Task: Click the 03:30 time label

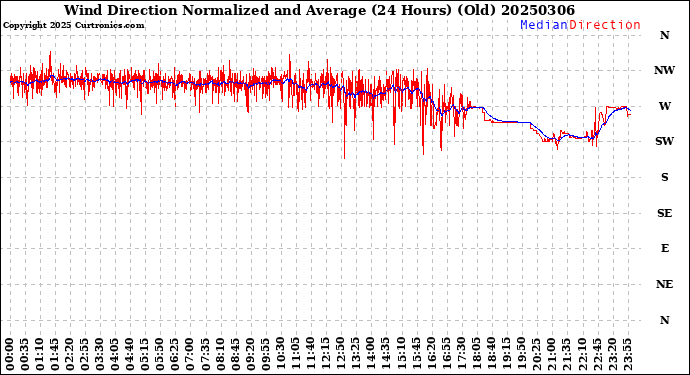Action: tap(99, 354)
